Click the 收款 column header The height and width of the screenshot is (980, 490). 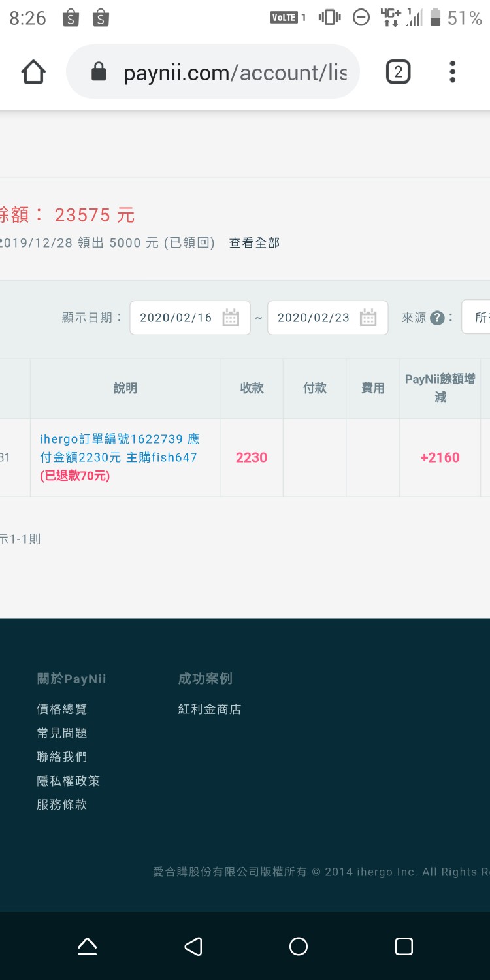[x=252, y=388]
